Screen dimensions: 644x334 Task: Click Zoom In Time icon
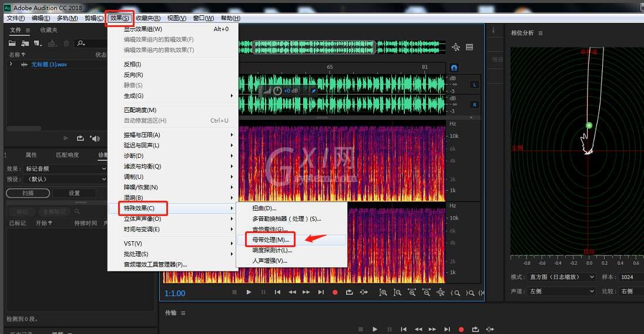tap(411, 292)
